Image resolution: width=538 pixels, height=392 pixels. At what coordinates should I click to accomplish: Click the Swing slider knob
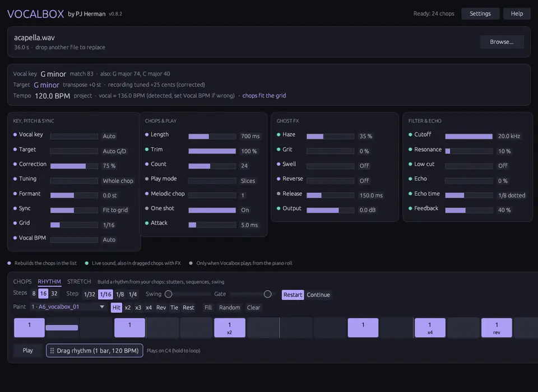pos(168,294)
